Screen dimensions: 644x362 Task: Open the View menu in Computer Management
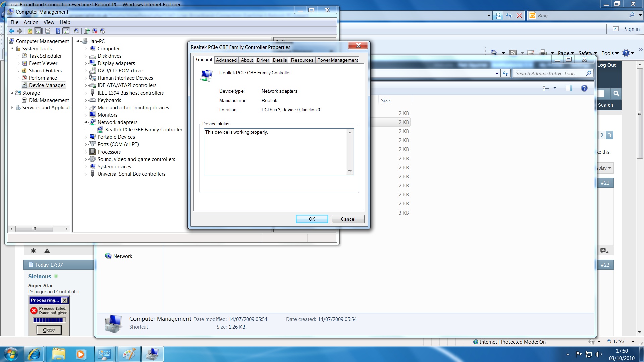(49, 22)
